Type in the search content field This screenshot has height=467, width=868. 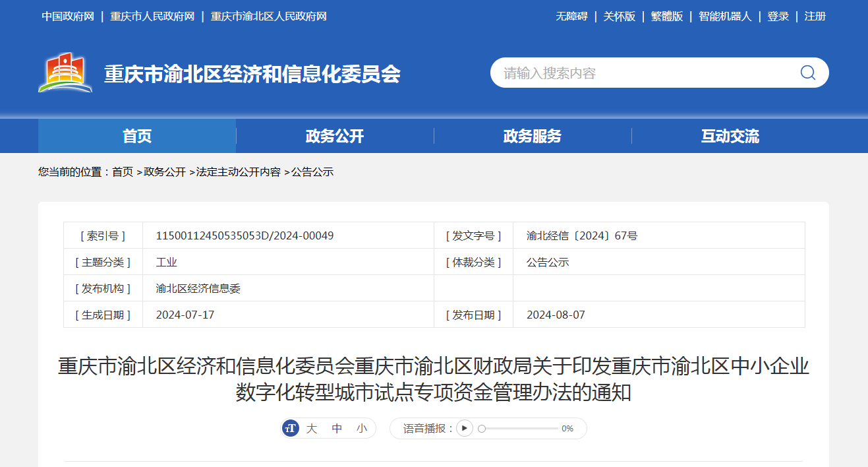tap(643, 73)
